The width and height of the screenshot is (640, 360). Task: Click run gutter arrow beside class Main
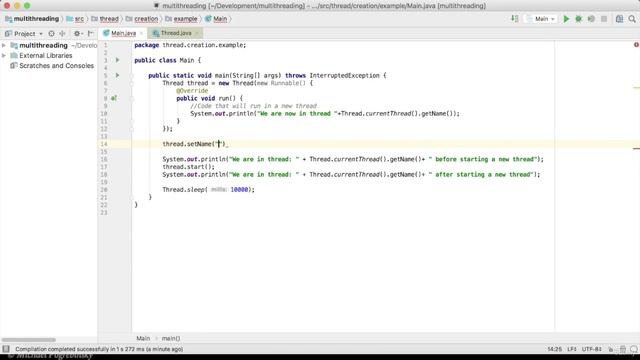click(118, 60)
